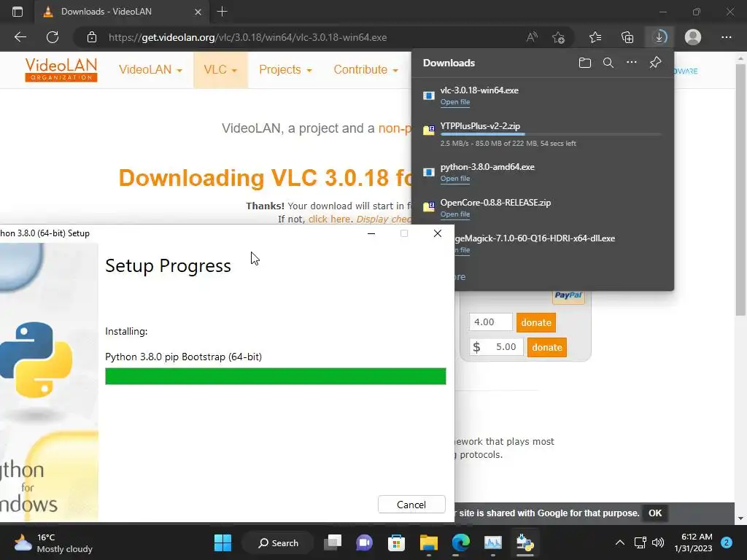Open the Favorites list icon
The image size is (747, 560).
(595, 37)
